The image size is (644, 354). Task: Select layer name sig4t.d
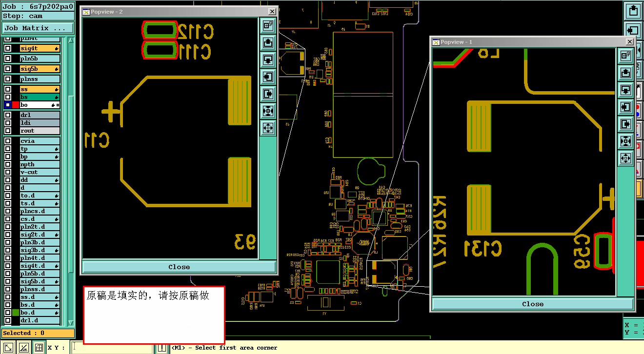pyautogui.click(x=40, y=266)
